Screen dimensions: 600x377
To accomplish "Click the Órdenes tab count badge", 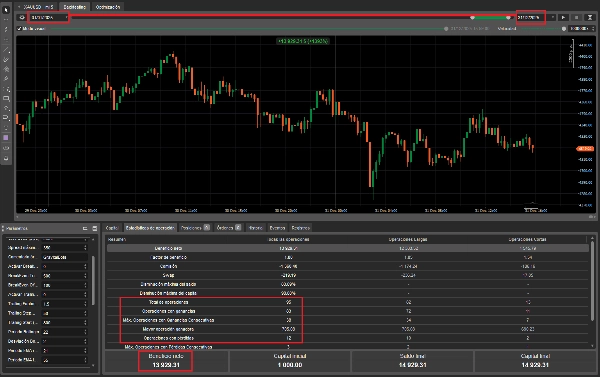I will [238, 227].
